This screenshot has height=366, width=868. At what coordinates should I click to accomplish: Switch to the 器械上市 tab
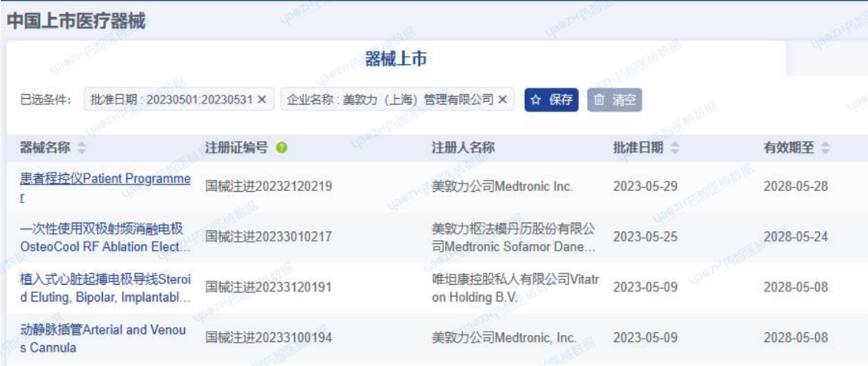point(395,59)
